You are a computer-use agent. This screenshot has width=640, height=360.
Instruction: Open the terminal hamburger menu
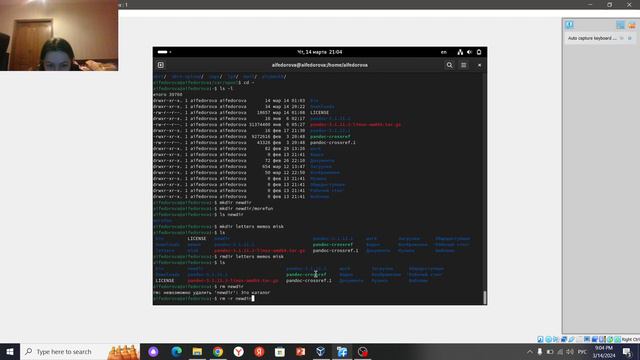point(464,65)
